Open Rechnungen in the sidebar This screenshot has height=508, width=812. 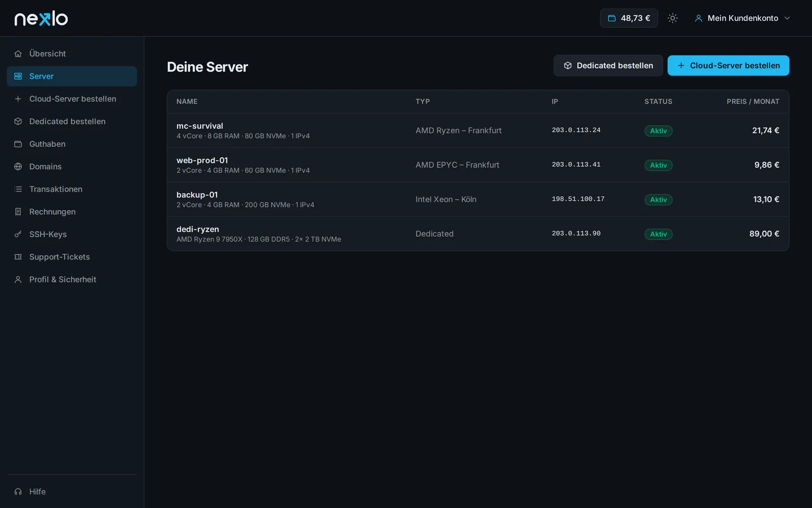[72, 212]
